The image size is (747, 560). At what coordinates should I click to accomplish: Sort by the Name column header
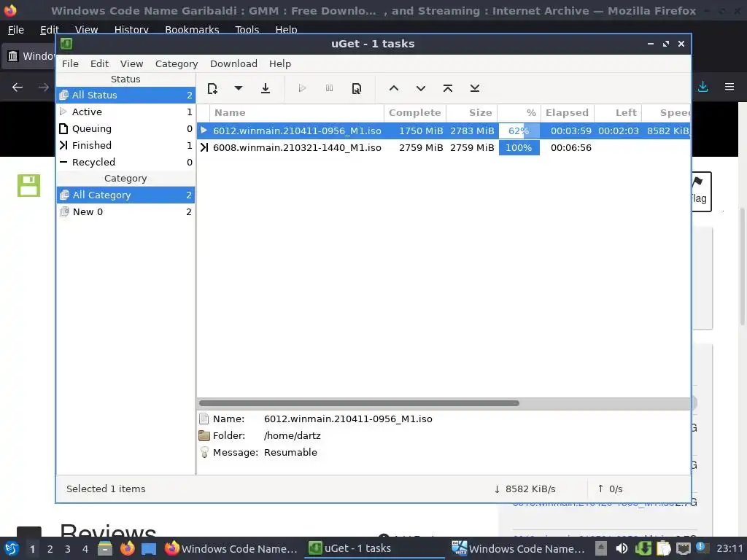(296, 113)
